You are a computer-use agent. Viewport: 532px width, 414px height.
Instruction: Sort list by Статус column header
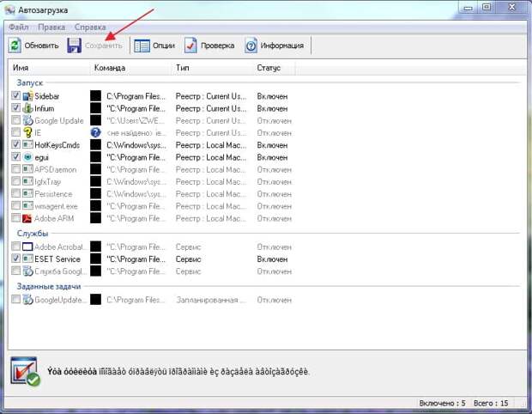(x=269, y=68)
